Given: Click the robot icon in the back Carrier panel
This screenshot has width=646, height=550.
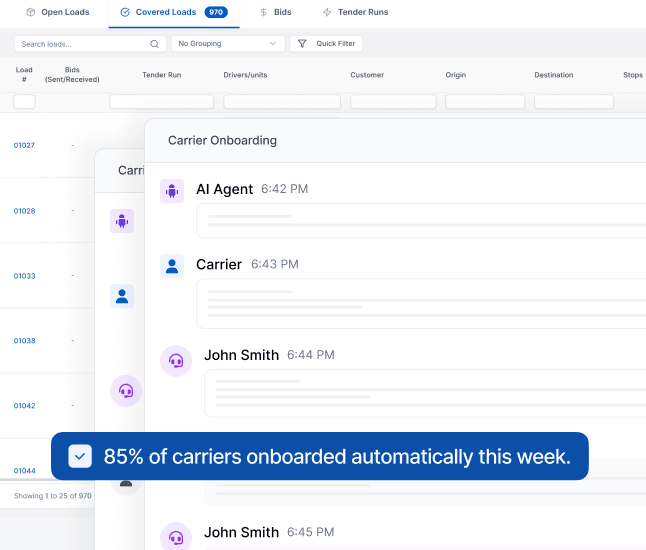Looking at the screenshot, I should 122,221.
